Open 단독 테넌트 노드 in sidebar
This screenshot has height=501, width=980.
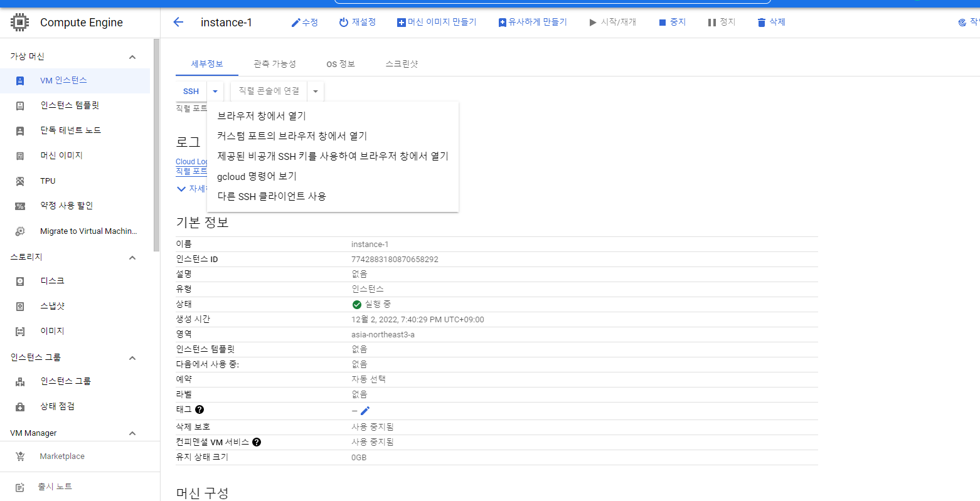[x=75, y=130]
